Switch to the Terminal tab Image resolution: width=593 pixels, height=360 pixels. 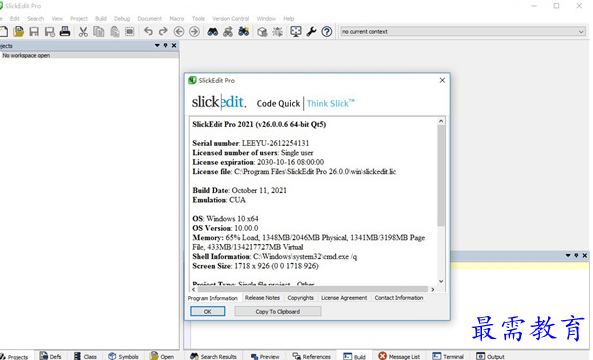(448, 356)
